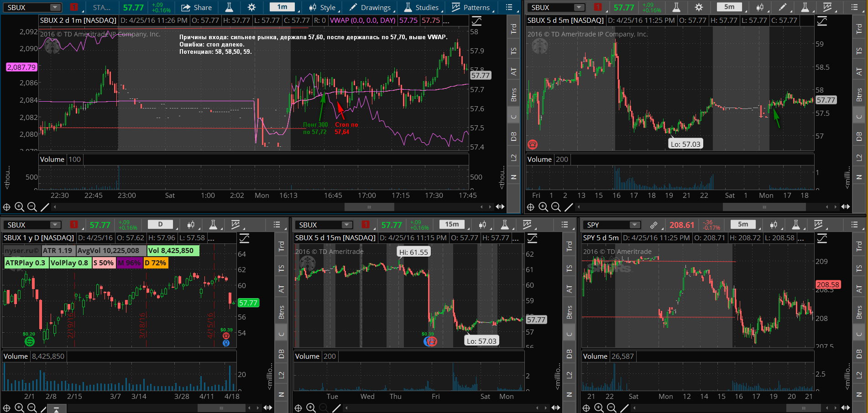Open the list menu icon in SBUX daily toolbar
868x413 pixels.
pos(277,225)
